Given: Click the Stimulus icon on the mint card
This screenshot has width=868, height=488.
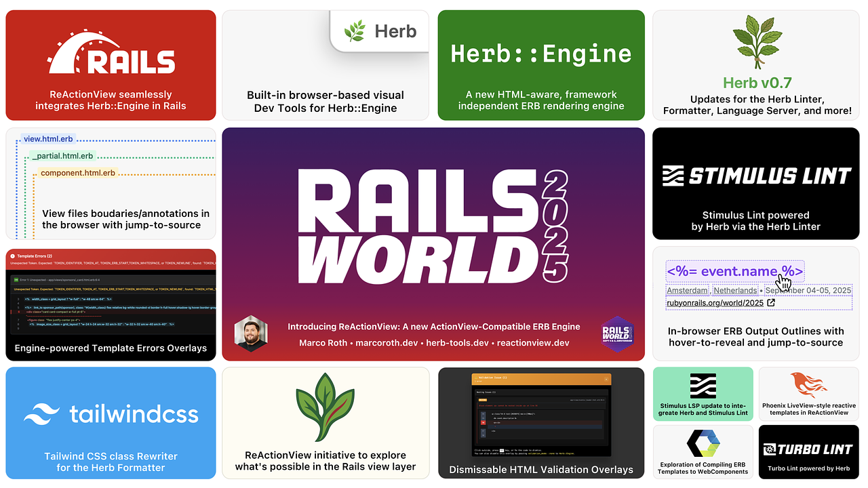Looking at the screenshot, I should [703, 386].
